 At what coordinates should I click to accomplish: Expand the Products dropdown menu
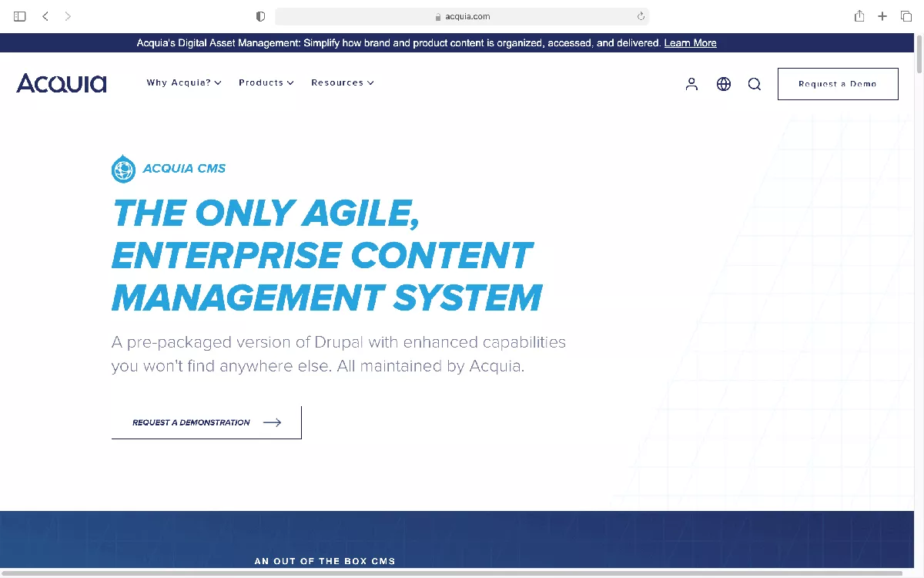point(266,82)
